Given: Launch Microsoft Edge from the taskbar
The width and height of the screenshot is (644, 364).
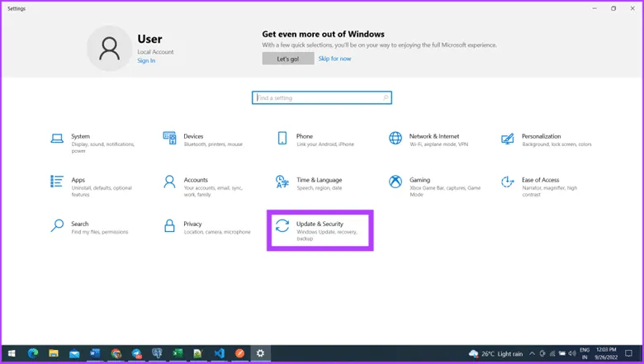Looking at the screenshot, I should (x=33, y=353).
